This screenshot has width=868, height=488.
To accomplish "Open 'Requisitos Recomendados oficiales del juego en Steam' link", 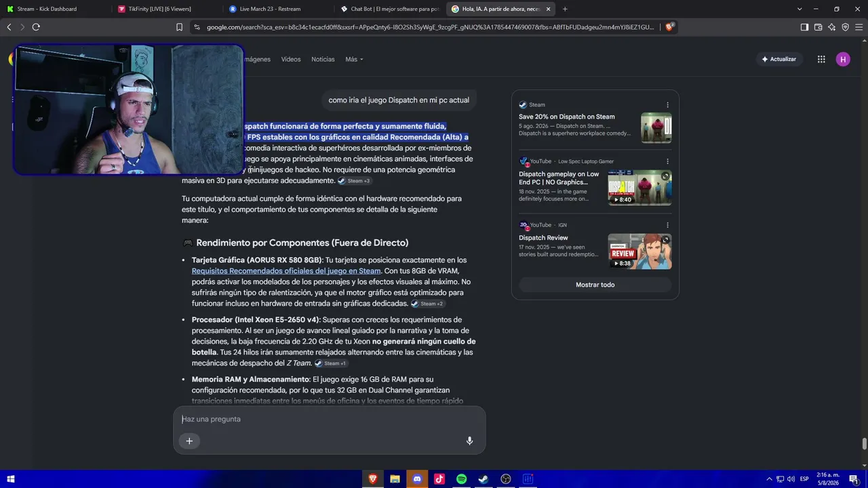I will [286, 271].
